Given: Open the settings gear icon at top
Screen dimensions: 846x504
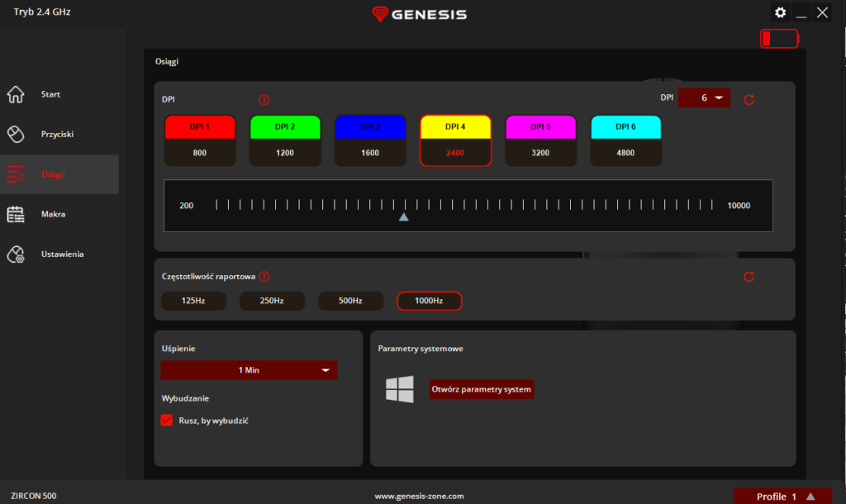Looking at the screenshot, I should [780, 12].
